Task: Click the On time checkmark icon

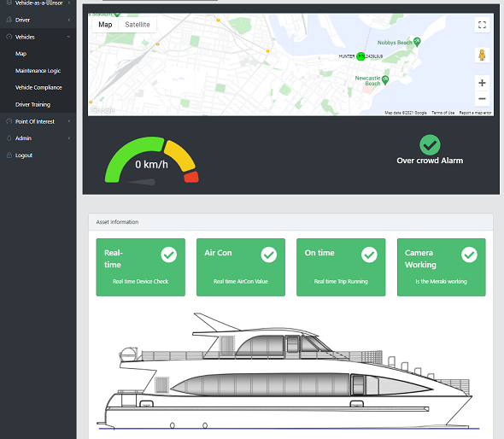Action: coord(369,255)
